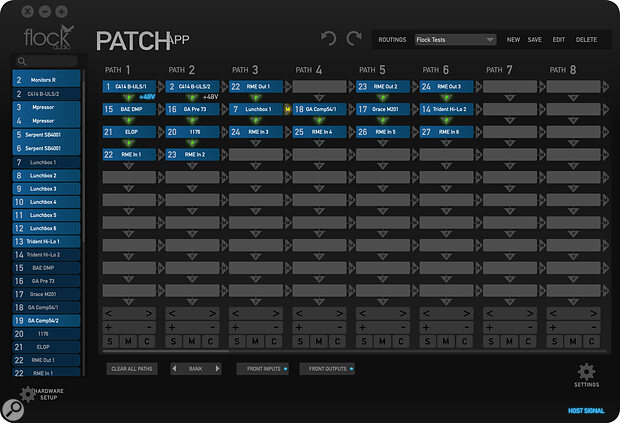Toggle Solo (S) for Path 1
This screenshot has width=620, height=423.
click(x=110, y=342)
